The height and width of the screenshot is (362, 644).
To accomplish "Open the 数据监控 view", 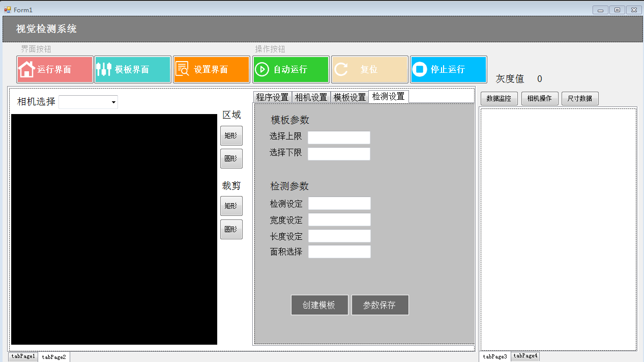I will [499, 99].
